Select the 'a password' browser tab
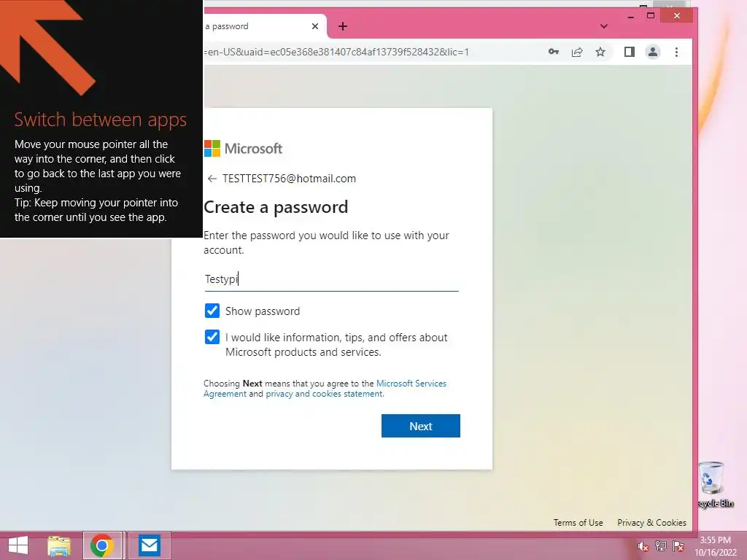This screenshot has height=560, width=747. pyautogui.click(x=264, y=26)
